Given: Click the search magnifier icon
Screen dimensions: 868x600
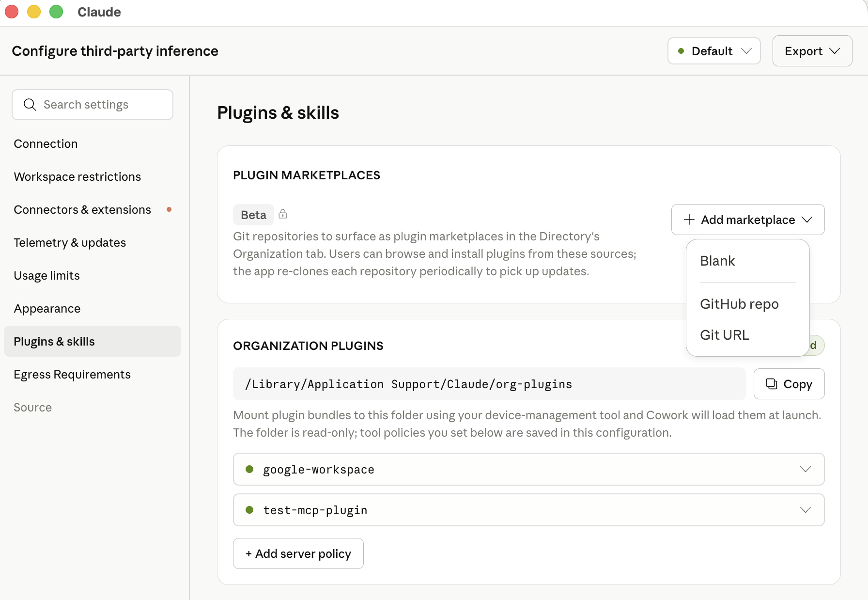Looking at the screenshot, I should tap(30, 105).
